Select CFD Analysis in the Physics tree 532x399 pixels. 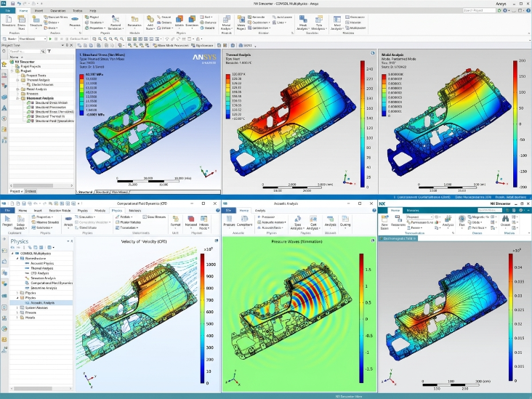pyautogui.click(x=40, y=273)
